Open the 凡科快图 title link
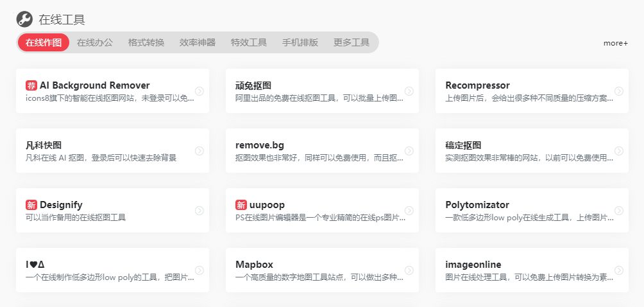This screenshot has height=307, width=644. coord(44,145)
